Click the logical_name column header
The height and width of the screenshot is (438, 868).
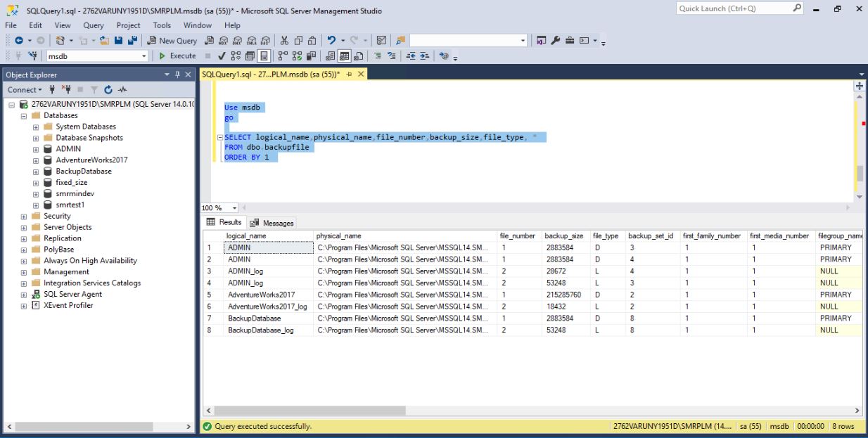[x=268, y=236]
